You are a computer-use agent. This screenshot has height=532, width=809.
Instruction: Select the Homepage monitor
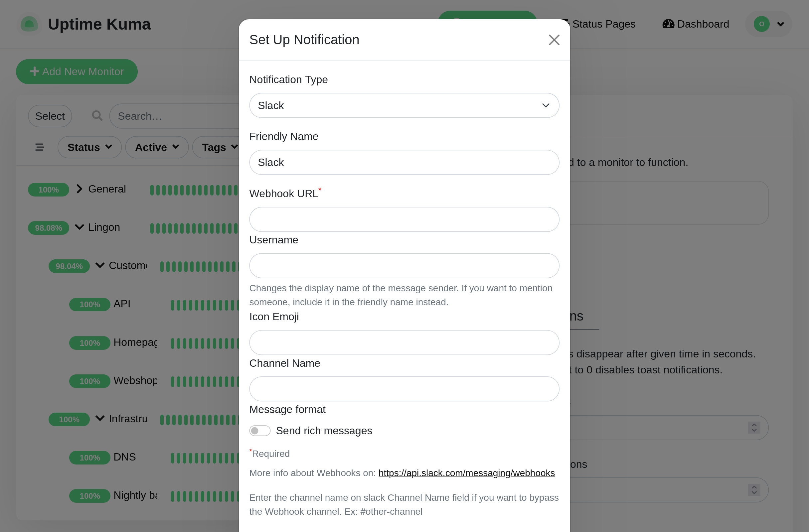[x=136, y=342]
